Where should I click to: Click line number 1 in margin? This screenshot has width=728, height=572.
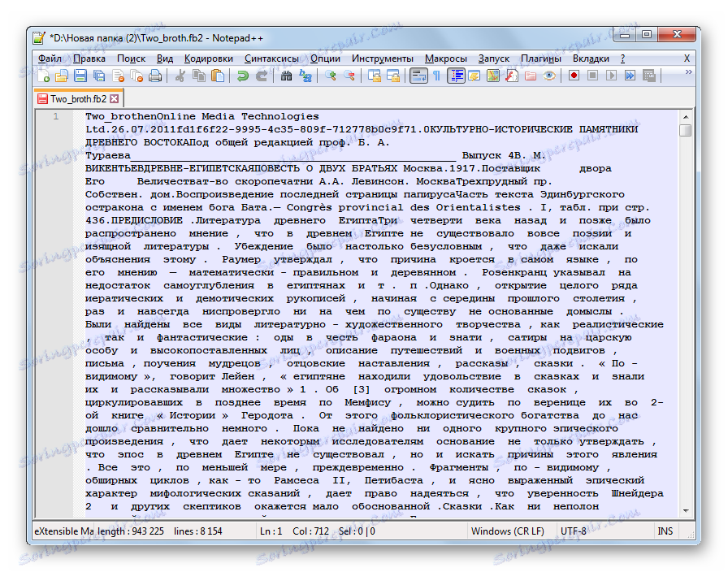[x=56, y=116]
